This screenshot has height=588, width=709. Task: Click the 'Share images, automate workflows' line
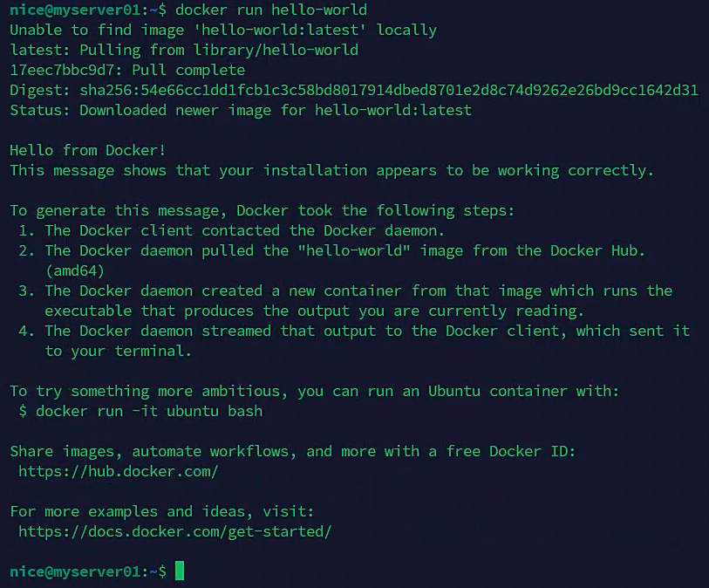292,451
